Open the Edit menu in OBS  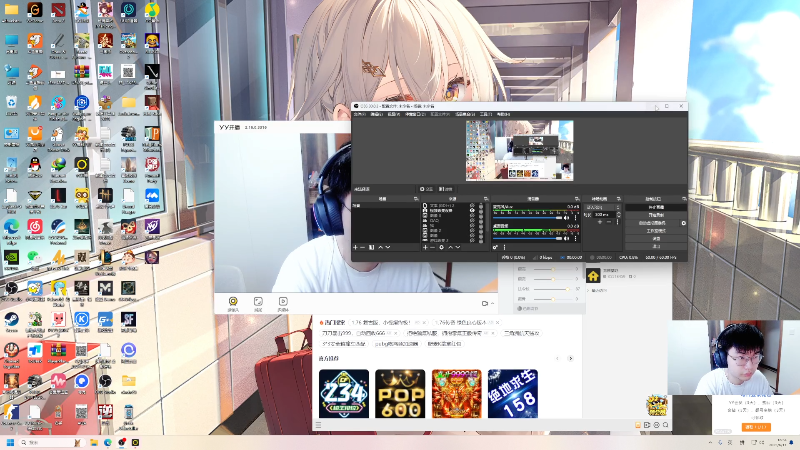(377, 114)
